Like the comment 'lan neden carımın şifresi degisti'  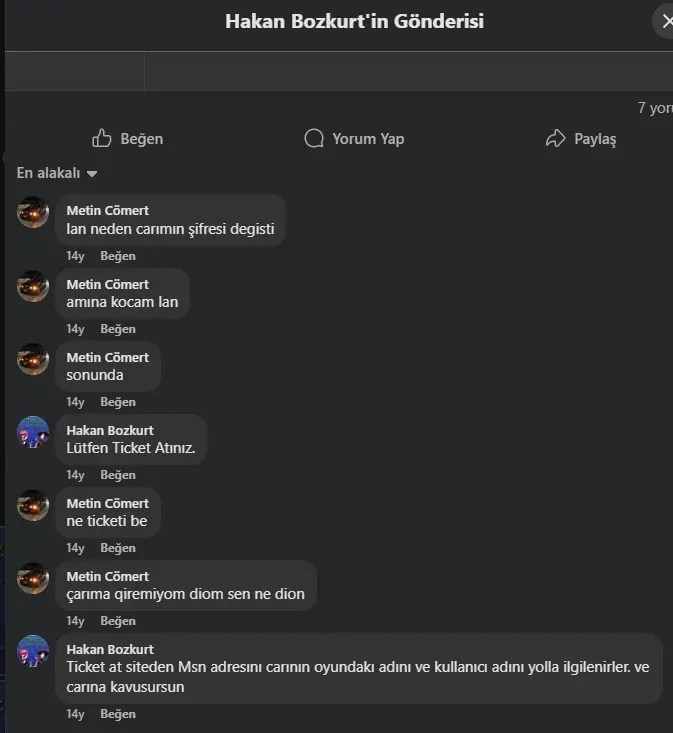pos(117,256)
